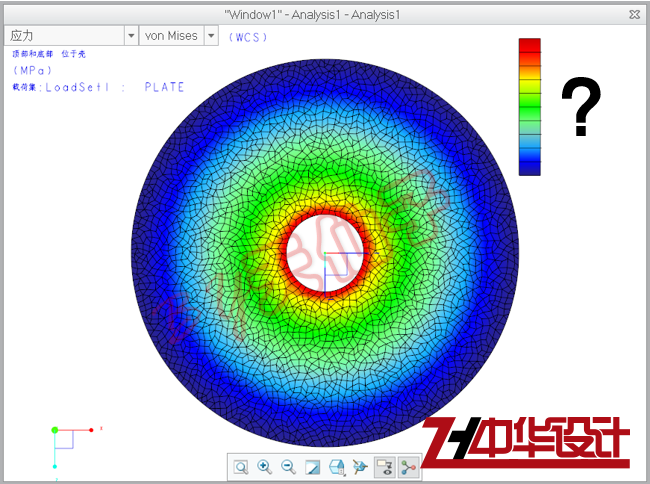Click the spin center icon
Screen dimensions: 650x484
pyautogui.click(x=360, y=467)
